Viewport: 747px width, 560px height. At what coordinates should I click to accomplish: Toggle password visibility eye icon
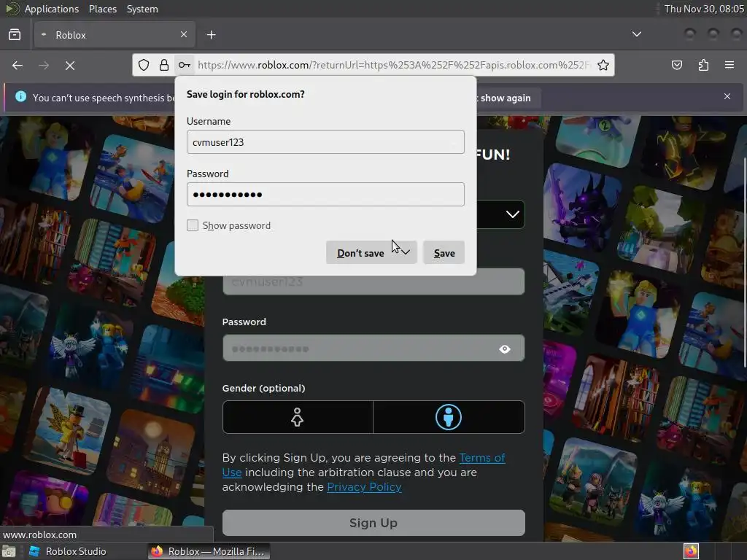505,349
